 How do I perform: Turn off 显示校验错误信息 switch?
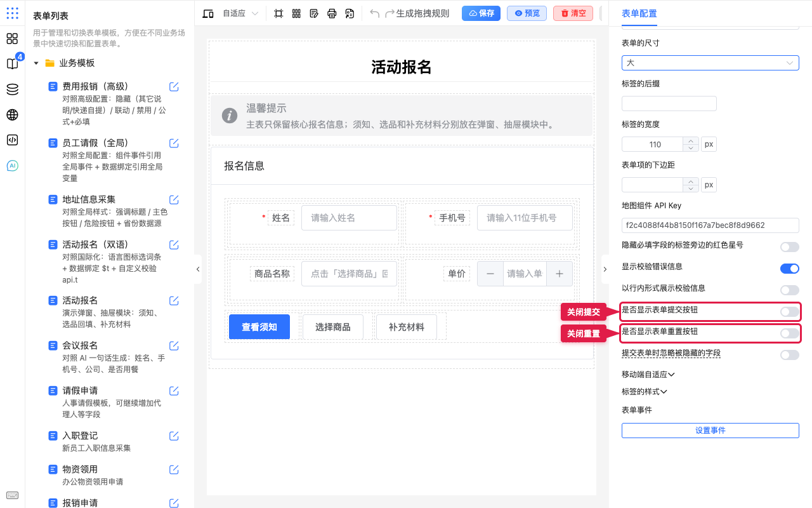790,269
